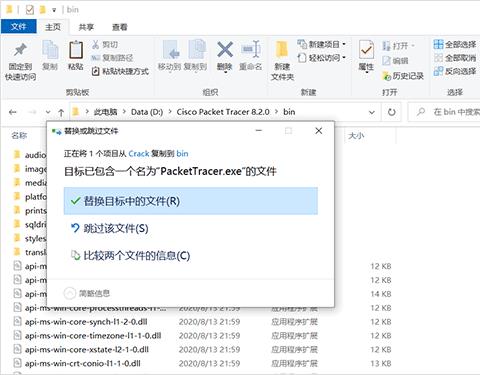Open the 轻松访问 menu
The width and height of the screenshot is (480, 375).
click(x=322, y=58)
